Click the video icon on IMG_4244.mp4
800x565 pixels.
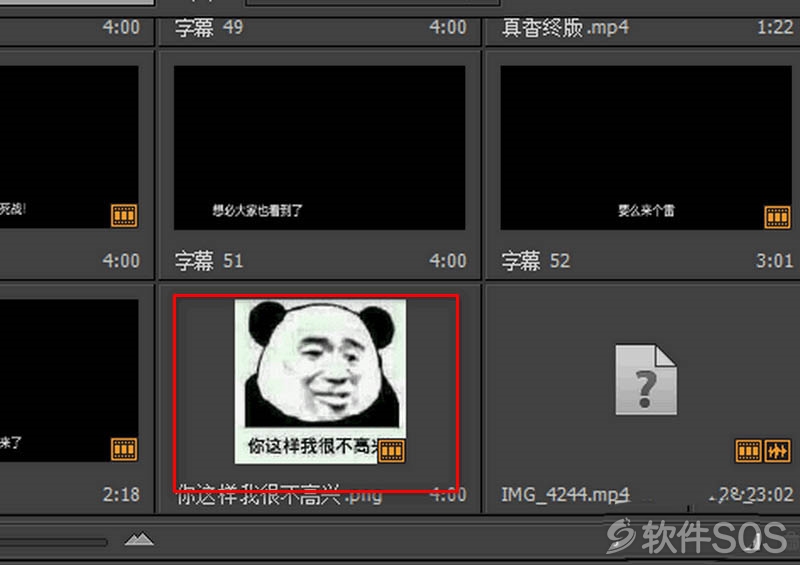pyautogui.click(x=748, y=451)
